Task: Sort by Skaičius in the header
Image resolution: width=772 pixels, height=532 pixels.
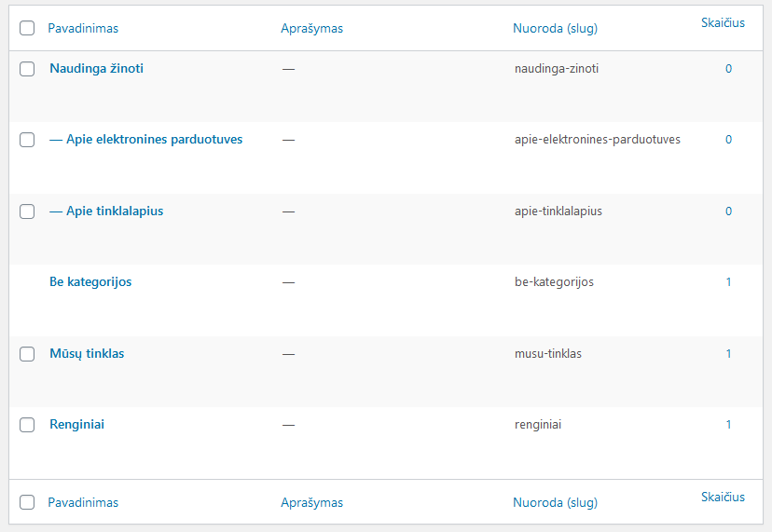Action: click(723, 22)
